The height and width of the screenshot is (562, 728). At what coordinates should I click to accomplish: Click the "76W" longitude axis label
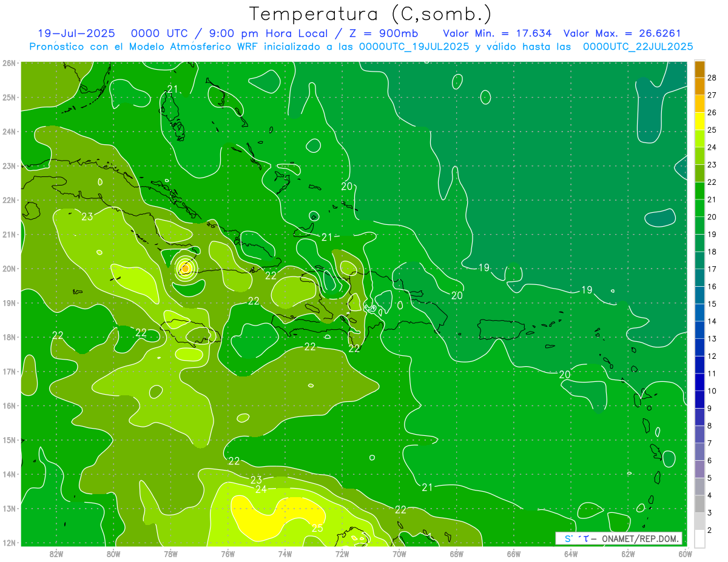(228, 554)
